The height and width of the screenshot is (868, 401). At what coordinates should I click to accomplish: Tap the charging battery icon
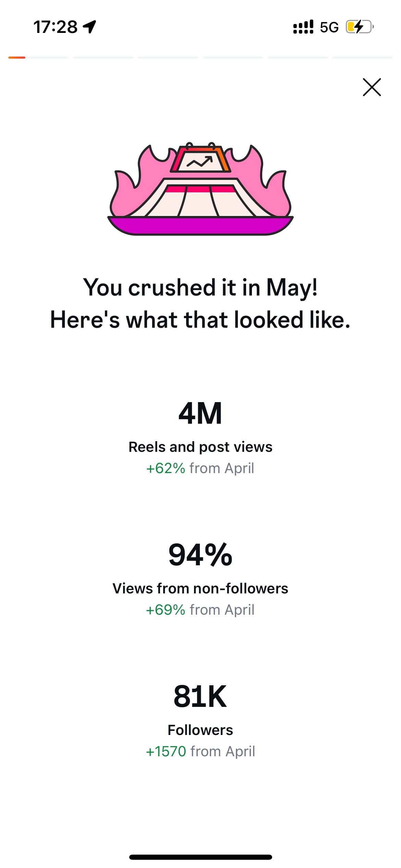point(360,27)
